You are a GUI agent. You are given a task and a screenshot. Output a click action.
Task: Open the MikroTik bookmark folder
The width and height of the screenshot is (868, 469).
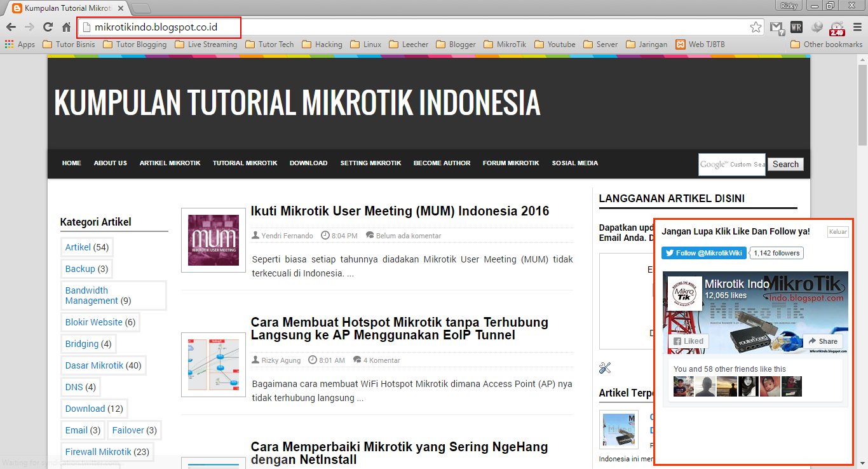[x=505, y=44]
